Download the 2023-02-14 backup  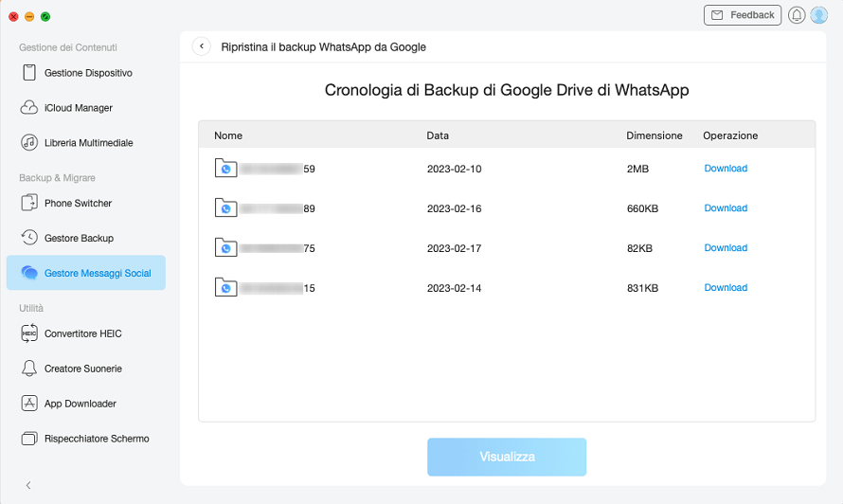tap(726, 288)
